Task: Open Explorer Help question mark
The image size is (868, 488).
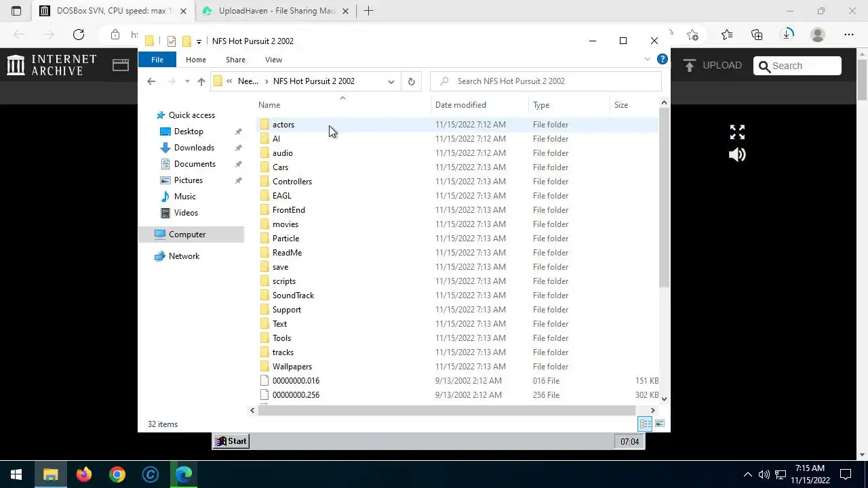Action: [663, 60]
